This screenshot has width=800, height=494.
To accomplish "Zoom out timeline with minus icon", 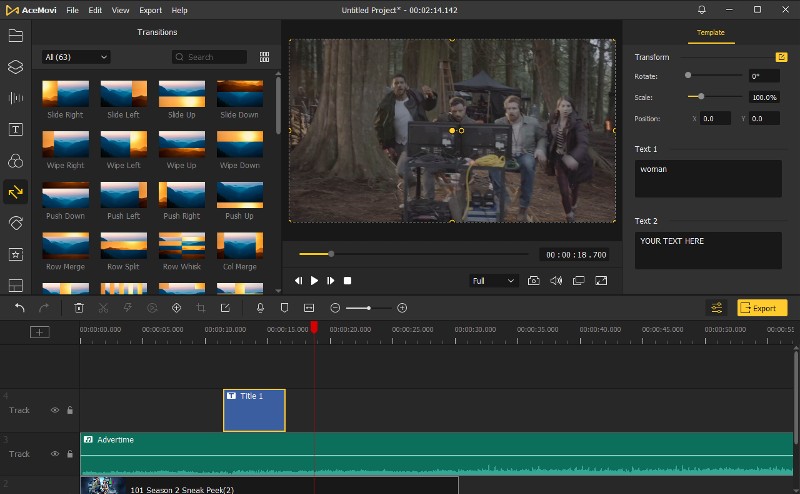I will point(335,308).
